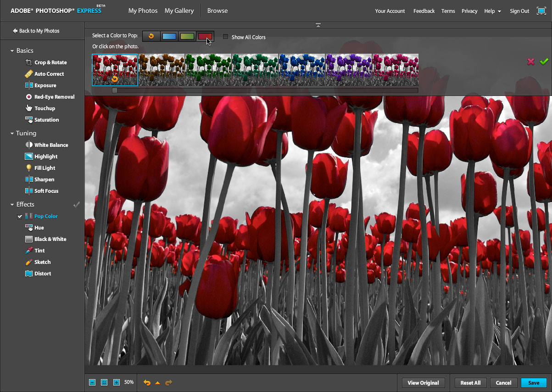Image resolution: width=552 pixels, height=392 pixels.
Task: Uncheck the Pop Color effect checkbox
Action: click(20, 217)
